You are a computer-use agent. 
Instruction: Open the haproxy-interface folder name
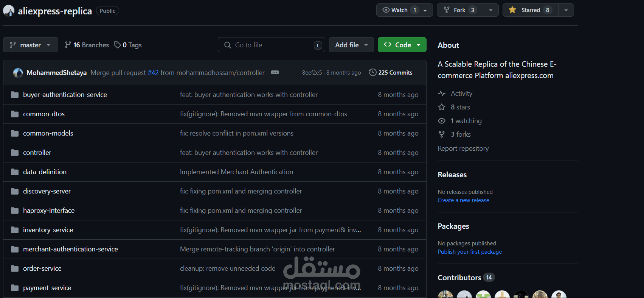49,211
